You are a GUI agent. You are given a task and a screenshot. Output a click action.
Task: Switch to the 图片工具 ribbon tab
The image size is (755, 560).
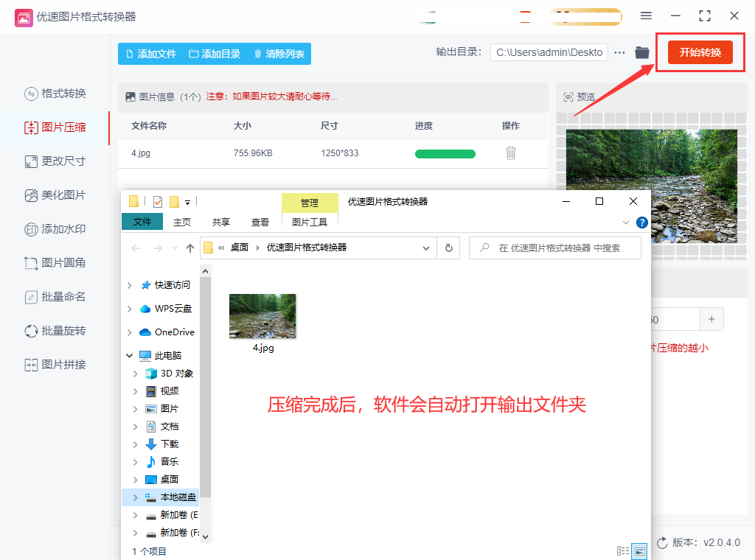[x=309, y=223]
